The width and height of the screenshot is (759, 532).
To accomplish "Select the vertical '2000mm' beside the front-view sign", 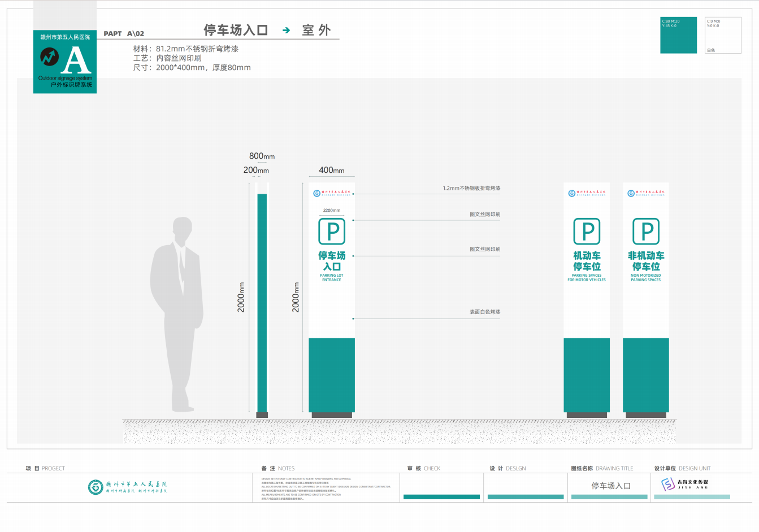I will [296, 298].
